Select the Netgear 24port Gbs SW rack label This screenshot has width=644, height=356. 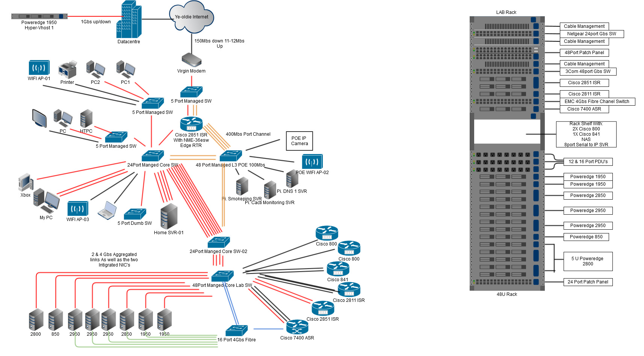pyautogui.click(x=592, y=34)
